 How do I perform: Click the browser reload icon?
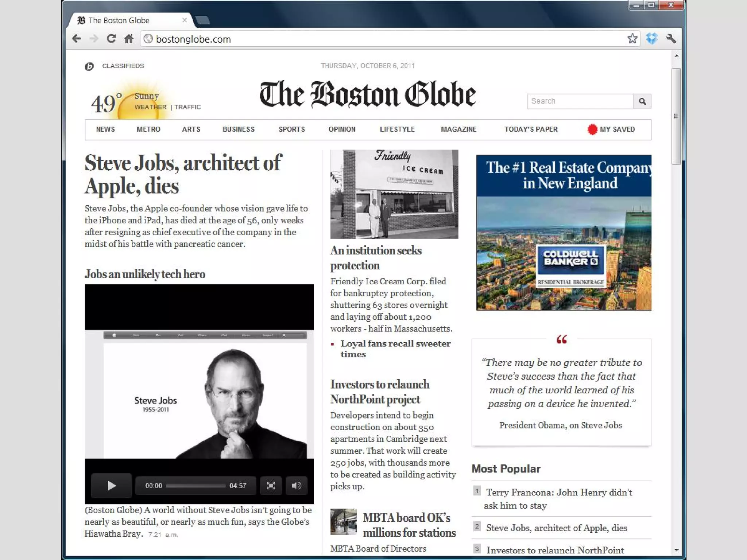(111, 39)
